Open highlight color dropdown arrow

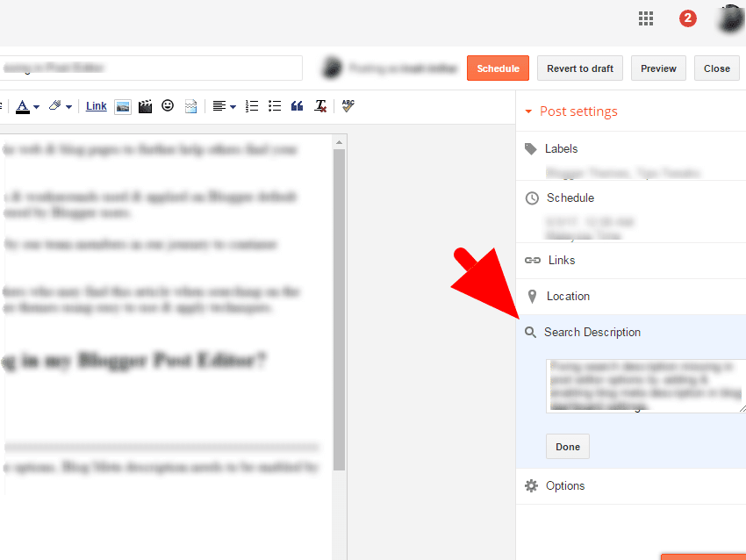point(69,107)
